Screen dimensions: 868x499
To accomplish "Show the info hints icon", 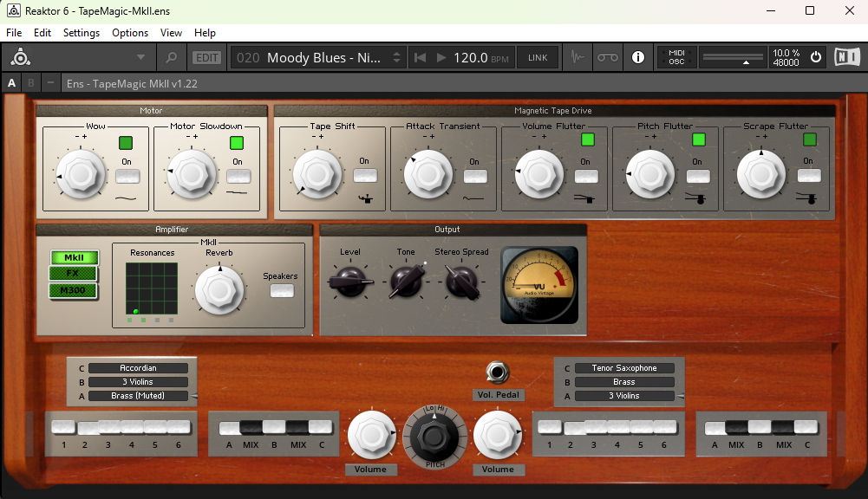I will click(638, 57).
